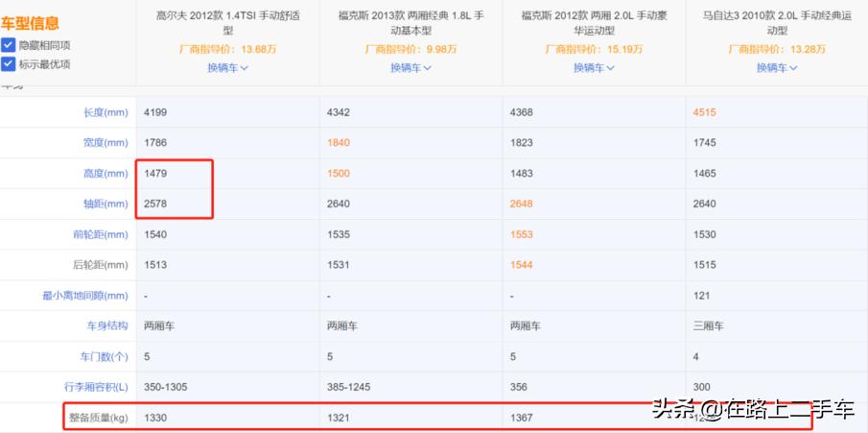868x433 pixels.
Task: Select the highlighted front track value 1553
Action: pyautogui.click(x=522, y=234)
